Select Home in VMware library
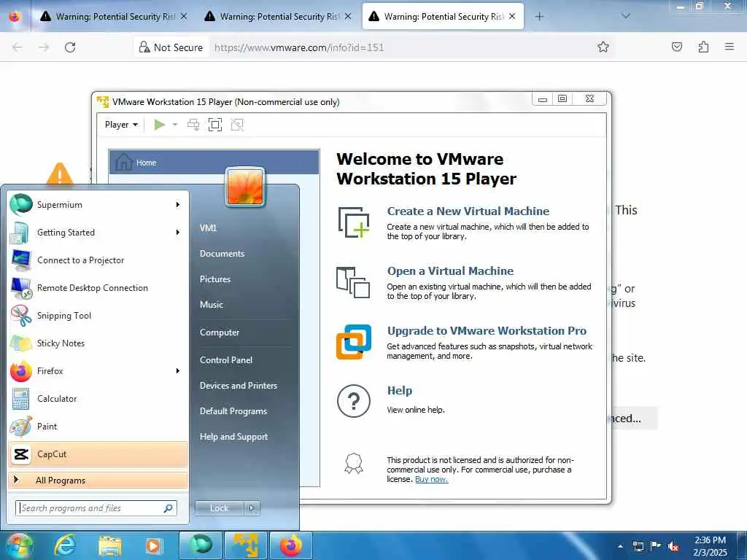Viewport: 747px width, 560px height. pyautogui.click(x=214, y=163)
